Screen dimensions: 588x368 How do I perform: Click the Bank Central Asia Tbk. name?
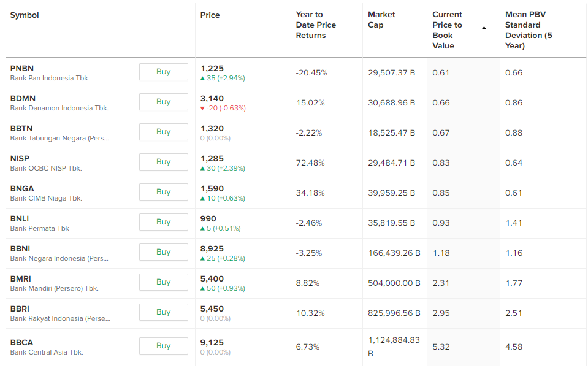coord(47,352)
